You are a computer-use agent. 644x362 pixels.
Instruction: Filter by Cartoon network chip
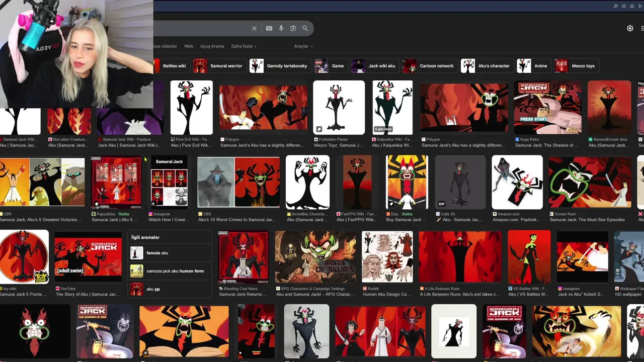tap(429, 66)
